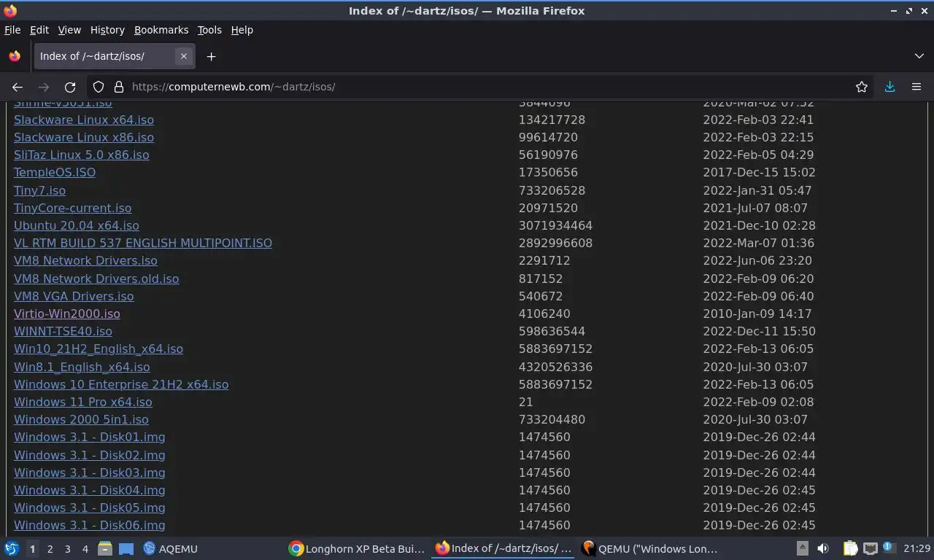Image resolution: width=934 pixels, height=560 pixels.
Task: Switch to virtual desktop 2
Action: click(50, 549)
